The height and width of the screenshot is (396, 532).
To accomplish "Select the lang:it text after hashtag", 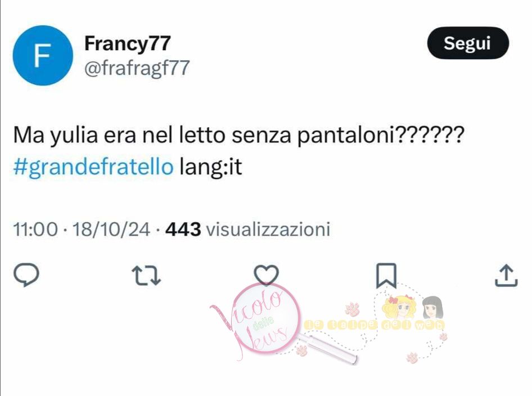I will (211, 166).
